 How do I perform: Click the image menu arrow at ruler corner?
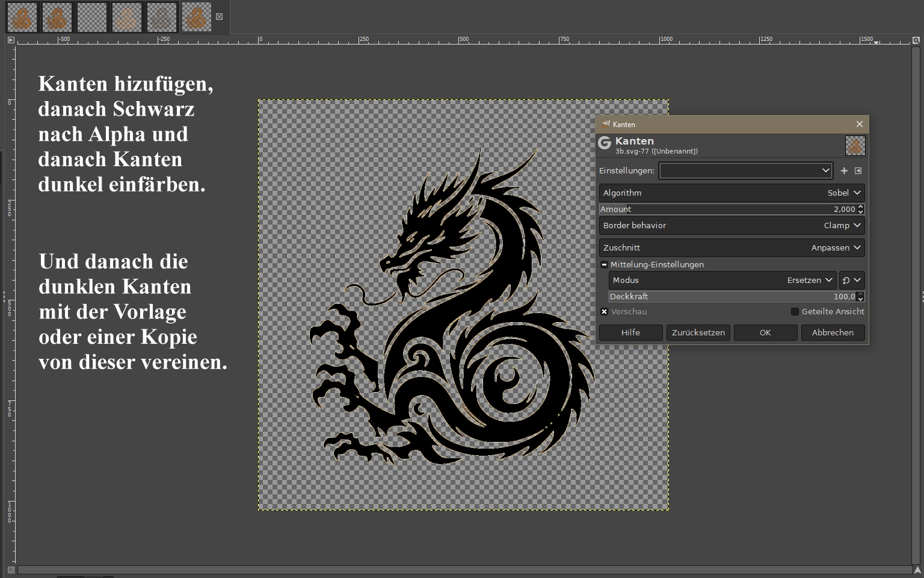click(11, 40)
